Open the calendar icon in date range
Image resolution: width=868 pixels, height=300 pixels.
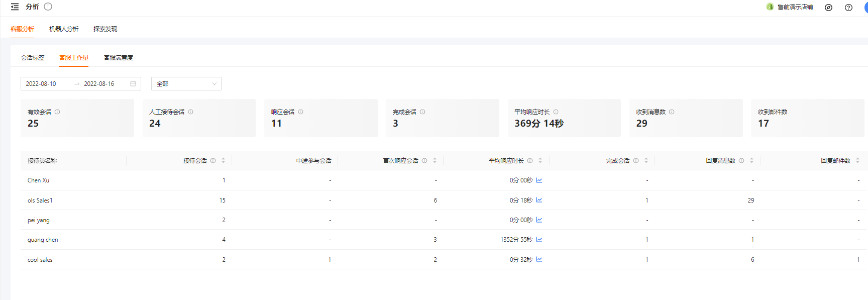click(x=133, y=84)
